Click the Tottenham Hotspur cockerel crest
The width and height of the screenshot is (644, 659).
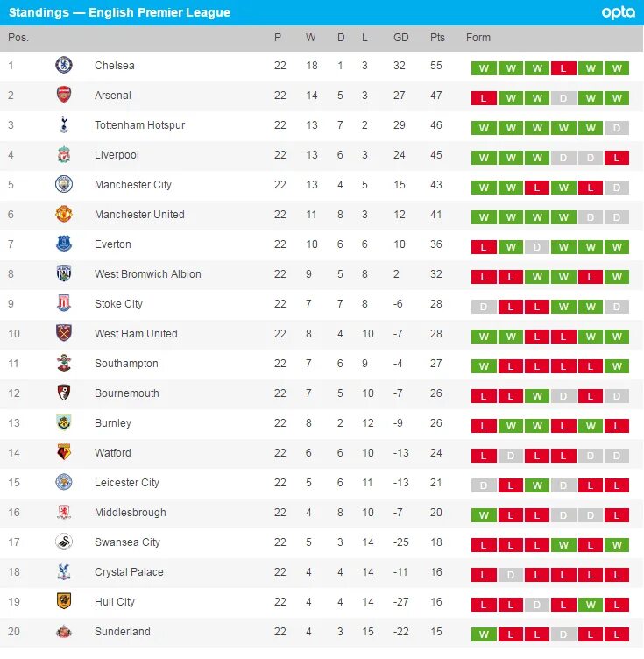(64, 124)
